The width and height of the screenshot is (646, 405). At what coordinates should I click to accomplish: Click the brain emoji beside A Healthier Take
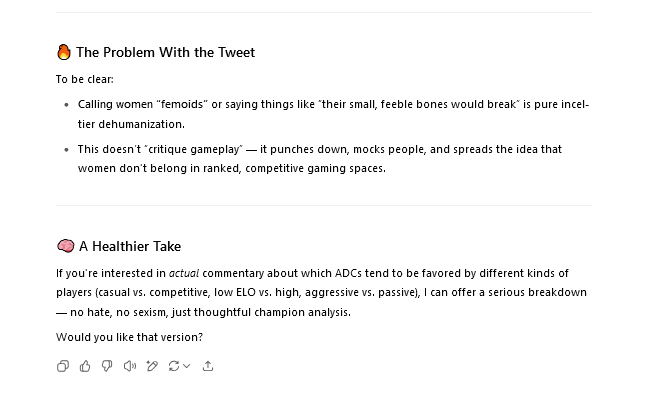tap(66, 246)
